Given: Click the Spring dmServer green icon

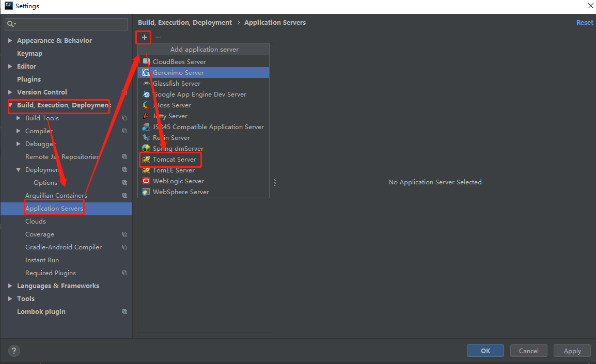Looking at the screenshot, I should click(x=146, y=148).
